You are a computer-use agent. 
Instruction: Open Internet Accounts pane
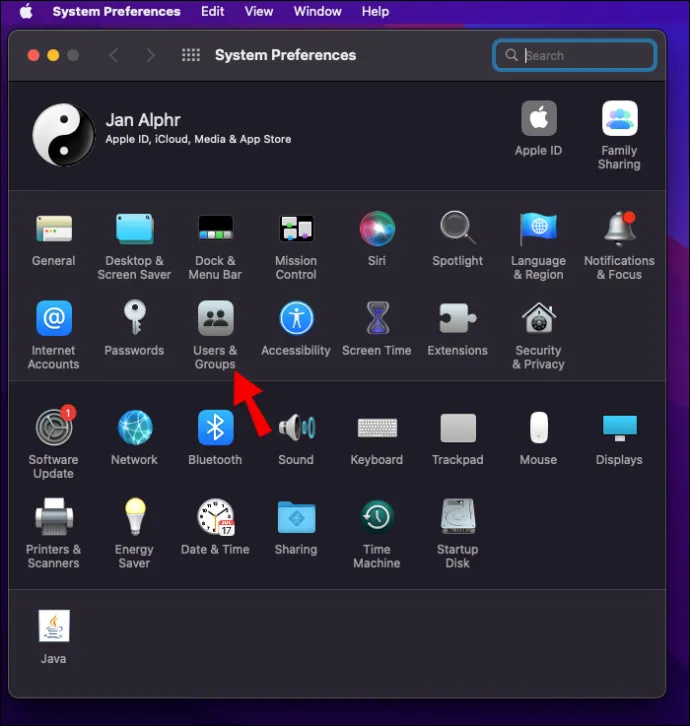(54, 318)
